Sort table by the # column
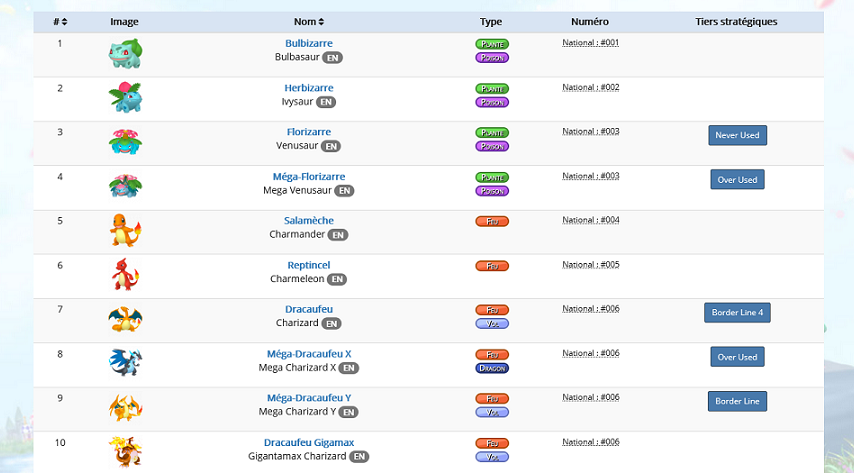Viewport: 854px width, 473px height. (x=60, y=22)
